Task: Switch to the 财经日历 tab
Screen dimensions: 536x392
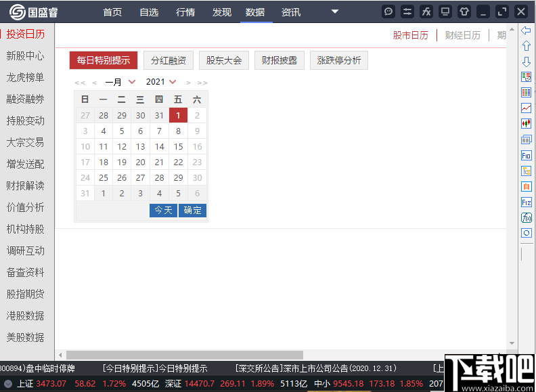Action: [462, 35]
